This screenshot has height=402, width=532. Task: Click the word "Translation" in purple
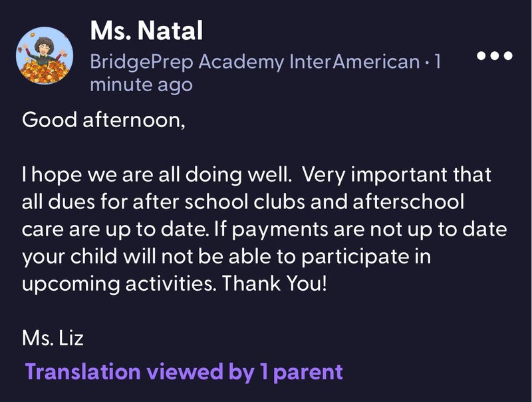[83, 371]
